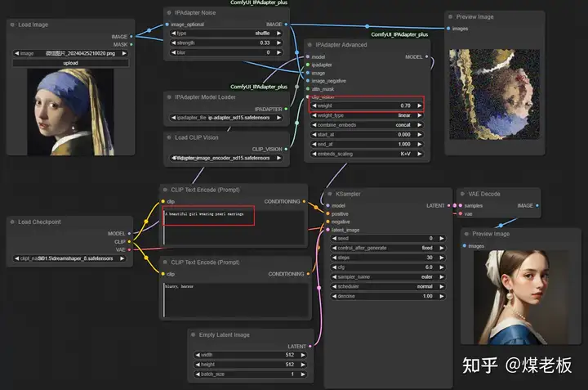Screen dimensions: 588x390
Task: Click the start_at 0.000 value field
Action: coord(367,134)
